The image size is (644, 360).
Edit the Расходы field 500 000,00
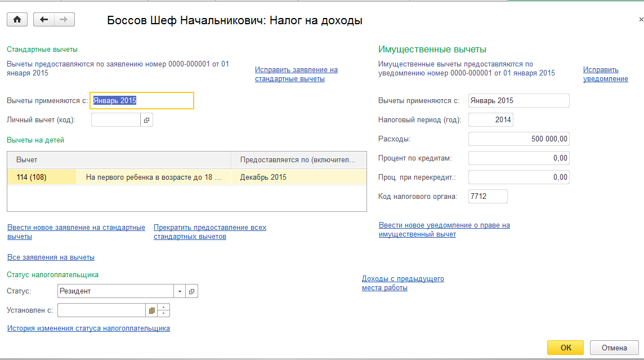518,139
